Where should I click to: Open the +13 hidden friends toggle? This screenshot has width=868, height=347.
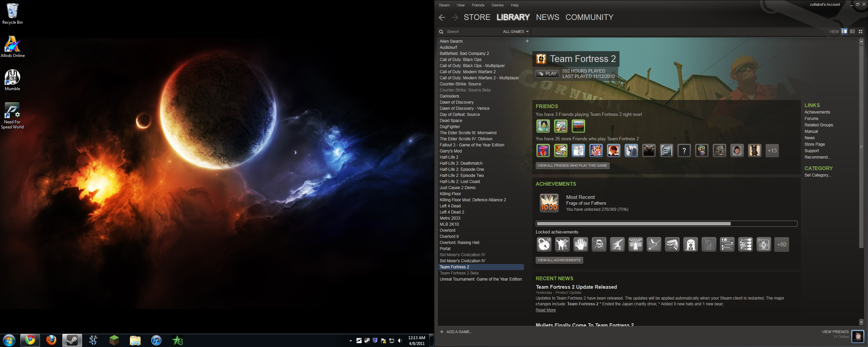(x=772, y=150)
